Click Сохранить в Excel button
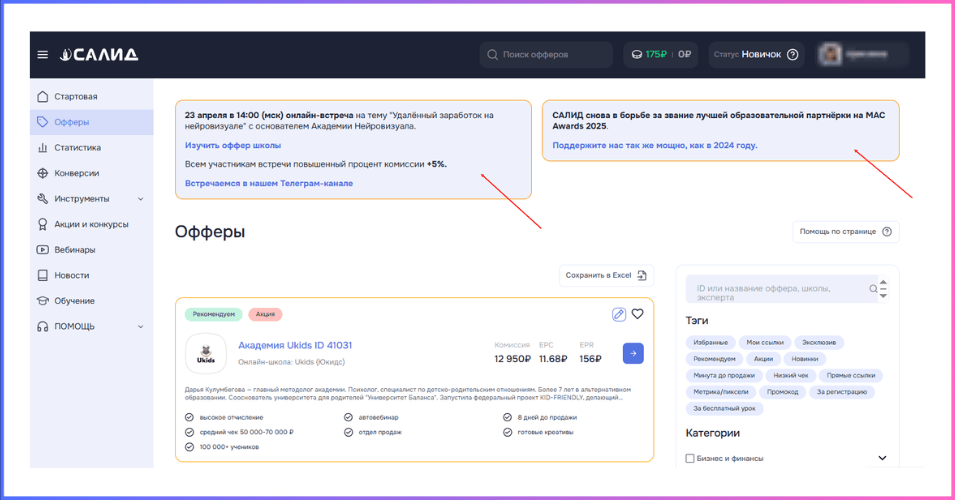The width and height of the screenshot is (955, 500). tap(606, 275)
